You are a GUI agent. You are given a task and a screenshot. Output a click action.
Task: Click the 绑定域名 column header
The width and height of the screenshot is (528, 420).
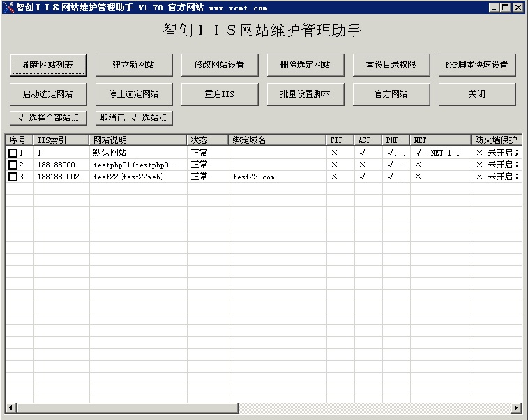tap(277, 140)
